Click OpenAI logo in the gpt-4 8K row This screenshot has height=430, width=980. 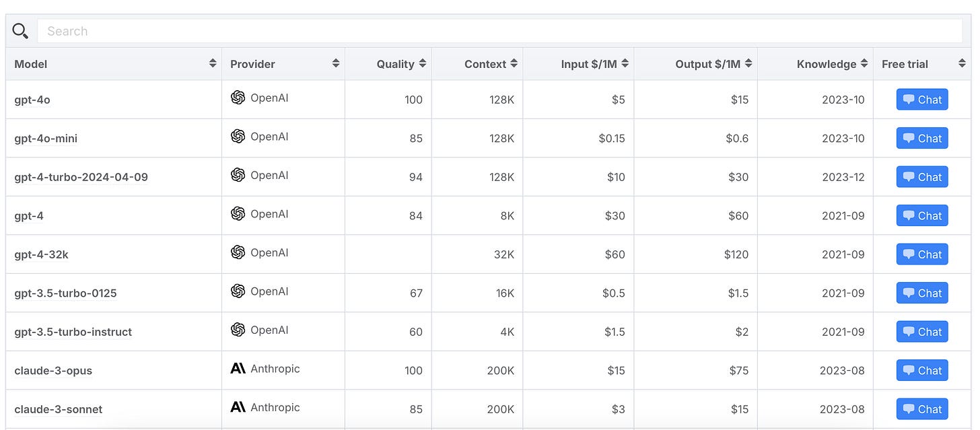click(238, 213)
